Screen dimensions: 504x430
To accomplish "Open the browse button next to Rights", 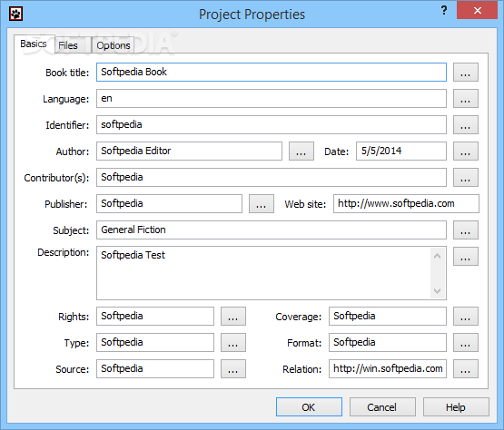I will tap(233, 317).
